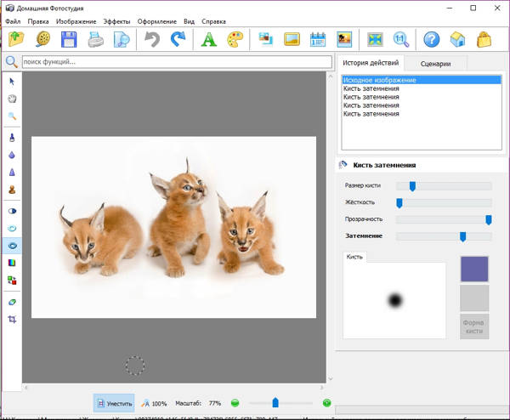The image size is (510, 420).
Task: Select the color replacement tool
Action: 12,280
